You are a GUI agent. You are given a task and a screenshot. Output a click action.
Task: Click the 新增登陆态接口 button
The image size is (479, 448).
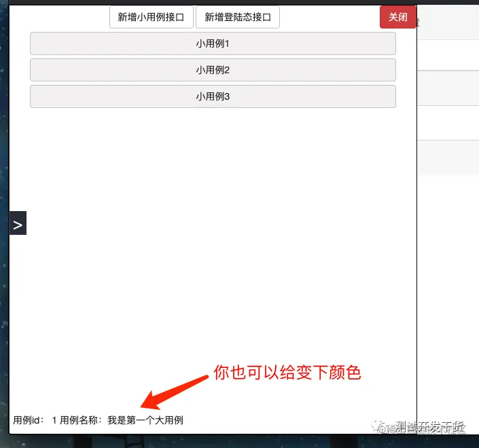pyautogui.click(x=238, y=17)
